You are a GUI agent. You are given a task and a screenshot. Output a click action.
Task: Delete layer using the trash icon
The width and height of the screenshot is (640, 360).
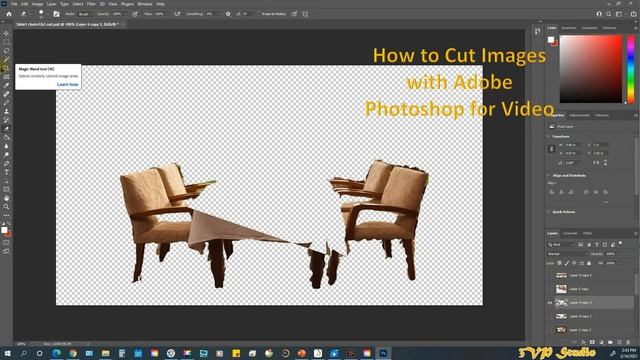[x=628, y=342]
